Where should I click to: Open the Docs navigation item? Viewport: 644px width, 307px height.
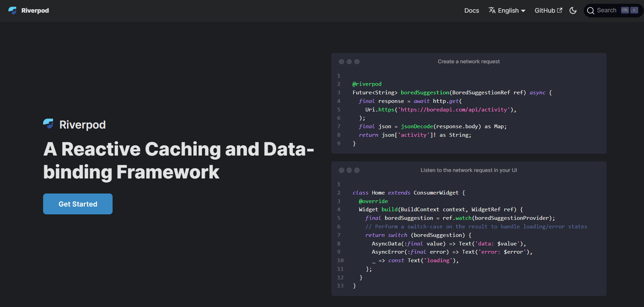tap(471, 11)
